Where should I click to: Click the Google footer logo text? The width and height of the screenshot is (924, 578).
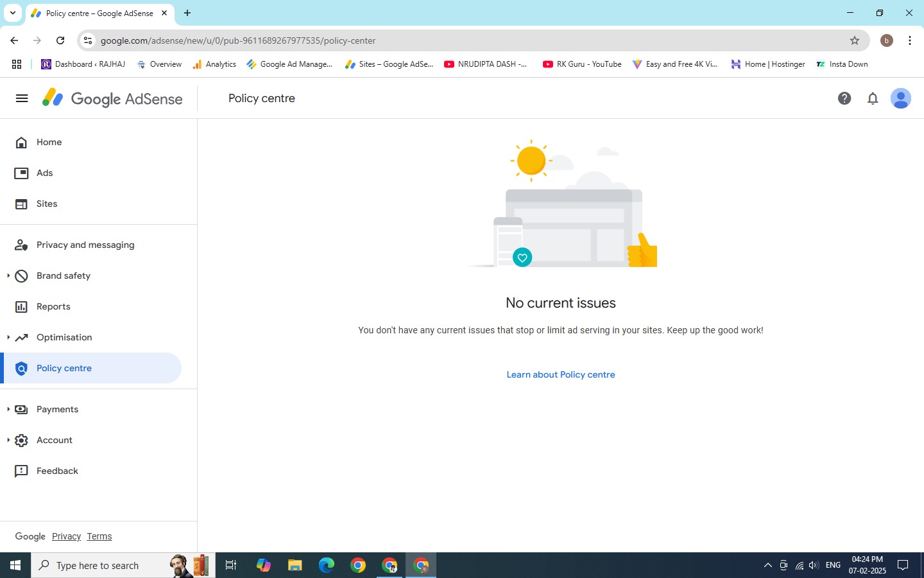click(30, 536)
